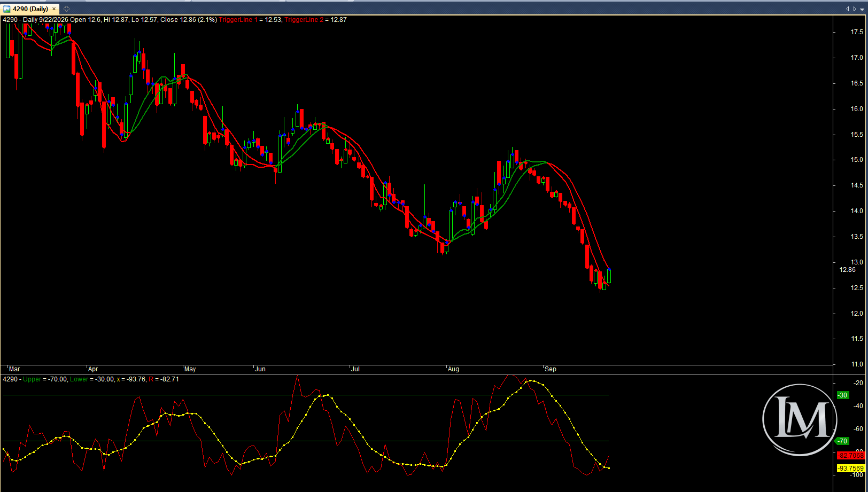Click the green -70 level marker
Screen dimensions: 868x492
tap(842, 441)
